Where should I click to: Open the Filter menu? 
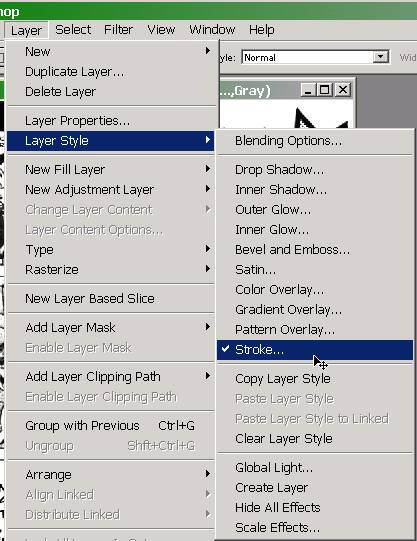point(118,30)
